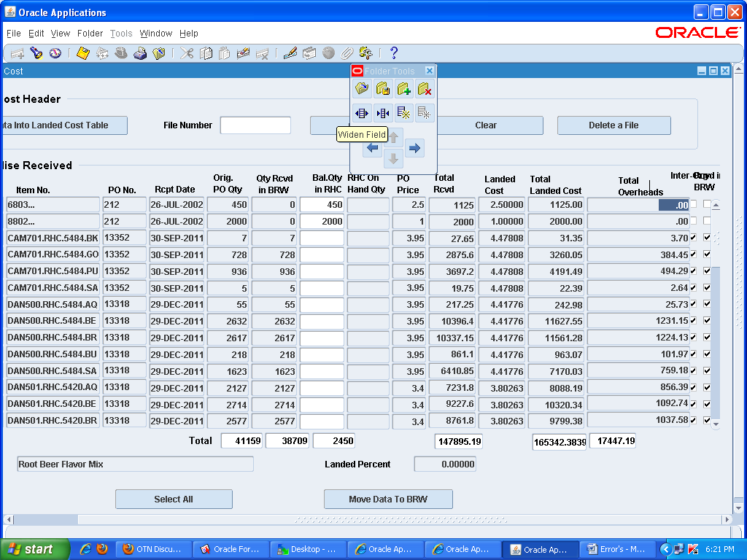
Task: Click the Find flashlight toolbar icon
Action: coord(36,53)
